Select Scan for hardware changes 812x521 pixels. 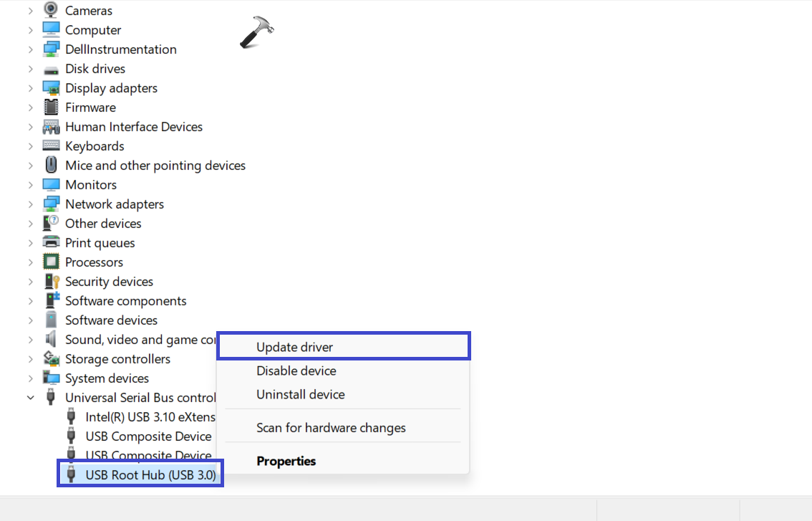331,428
